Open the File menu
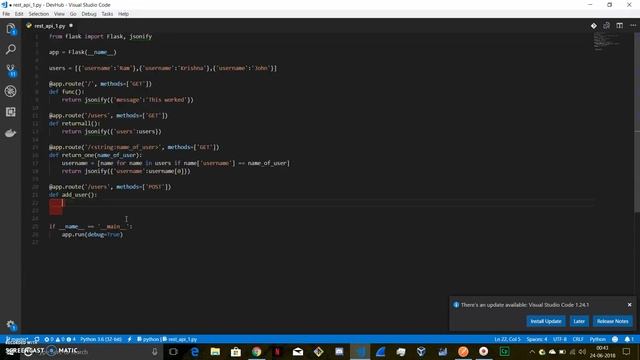The width and height of the screenshot is (640, 360). coord(6,14)
